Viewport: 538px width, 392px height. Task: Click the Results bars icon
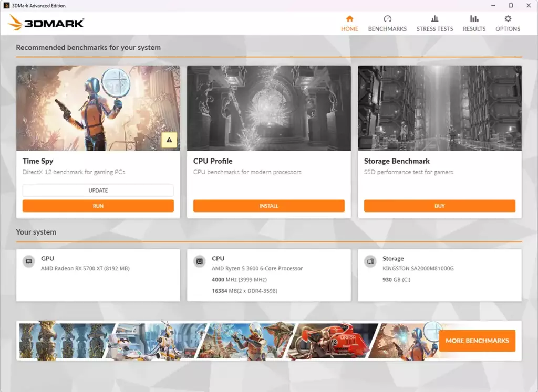(474, 18)
